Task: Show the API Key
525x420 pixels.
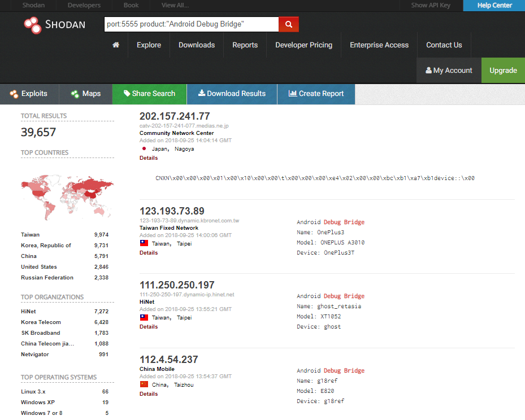Action: point(431,5)
